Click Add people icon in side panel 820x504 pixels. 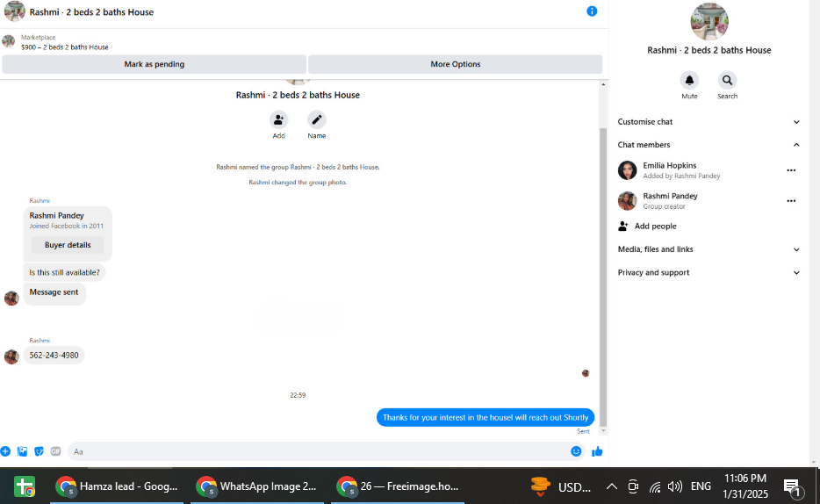click(622, 226)
